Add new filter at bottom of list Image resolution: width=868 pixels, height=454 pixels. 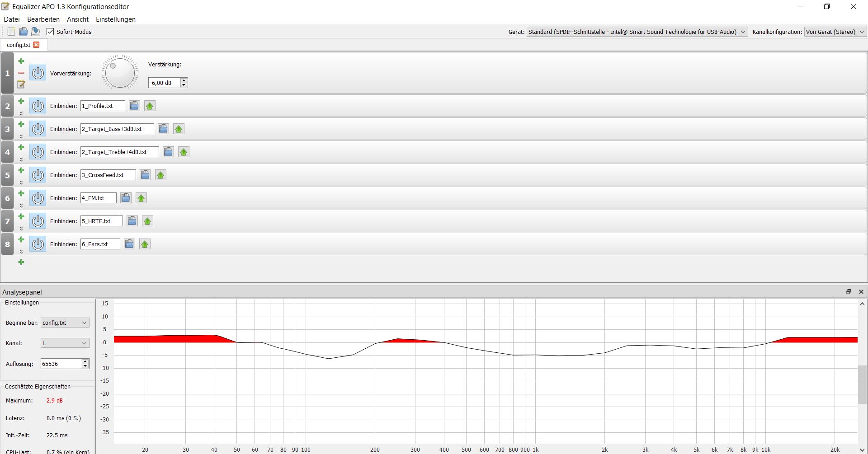[21, 262]
